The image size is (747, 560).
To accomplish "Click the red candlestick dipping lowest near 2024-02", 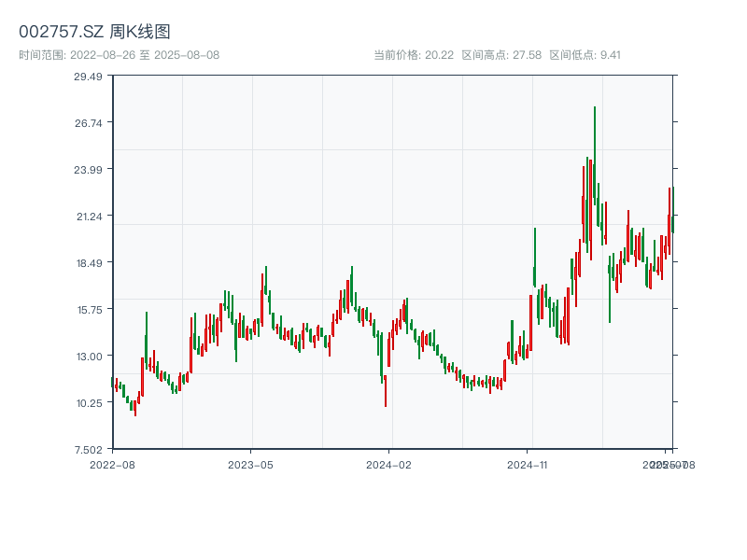I will pyautogui.click(x=386, y=391).
